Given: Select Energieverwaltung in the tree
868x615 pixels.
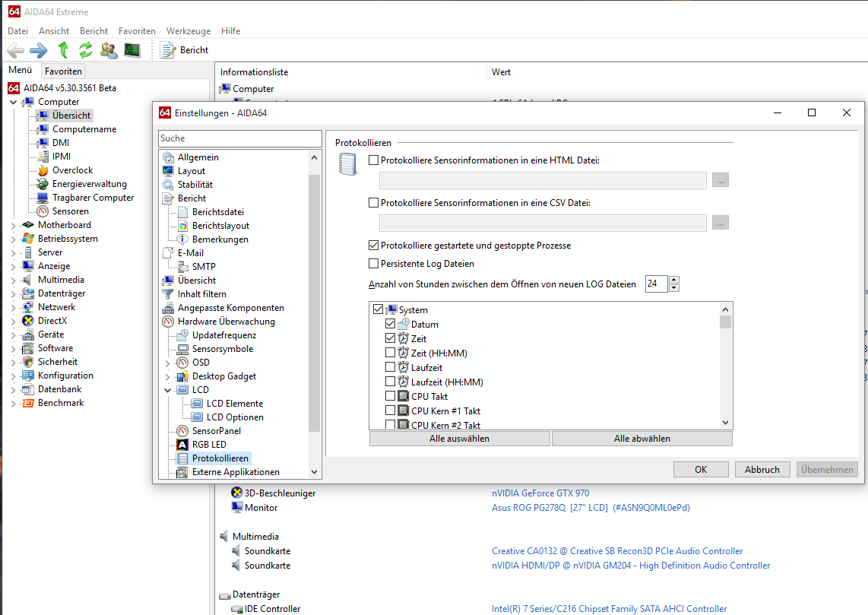Looking at the screenshot, I should coord(89,184).
